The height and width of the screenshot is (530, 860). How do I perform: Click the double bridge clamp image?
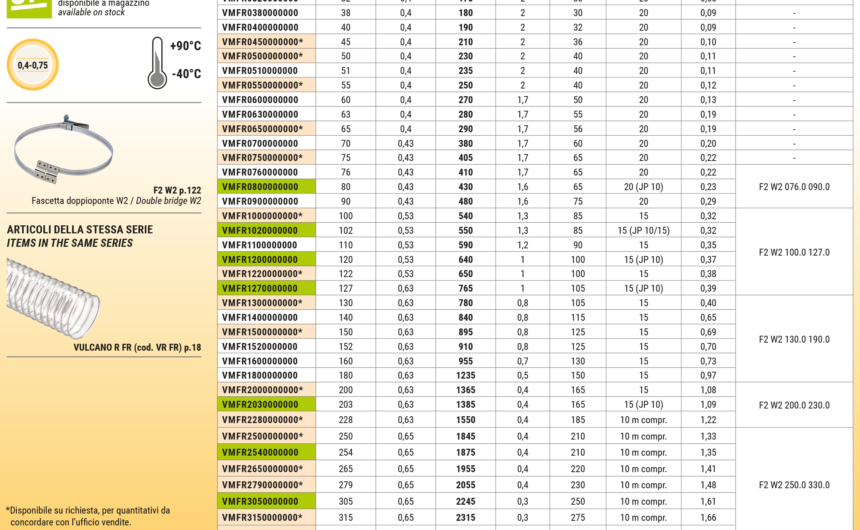(x=62, y=152)
